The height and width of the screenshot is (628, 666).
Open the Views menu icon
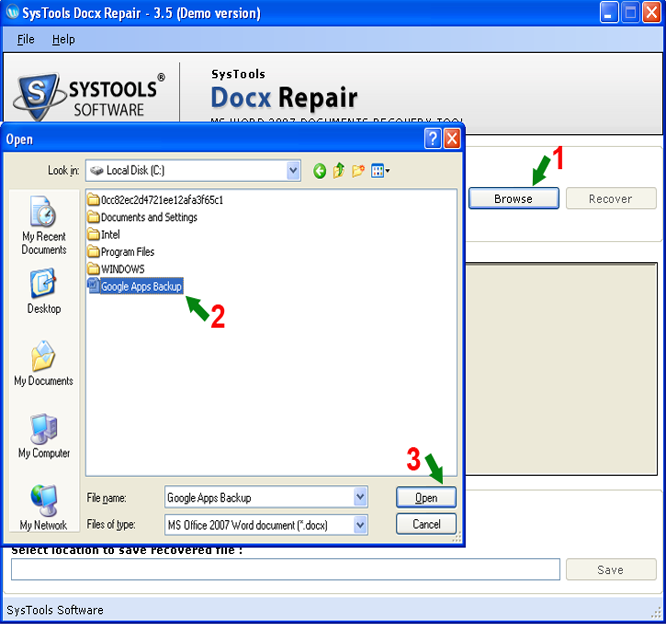coord(380,171)
